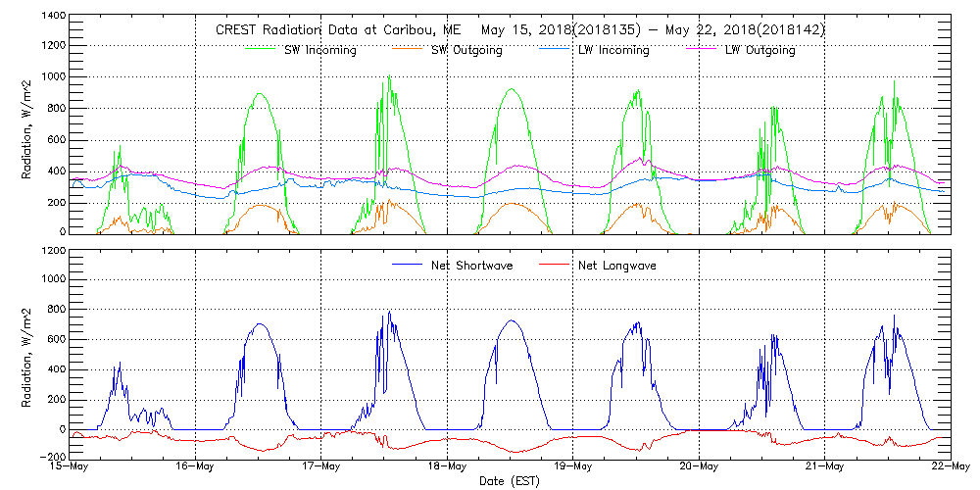This screenshot has width=980, height=490.
Task: Click the 'Date (EST)' x-axis title
Action: [511, 481]
